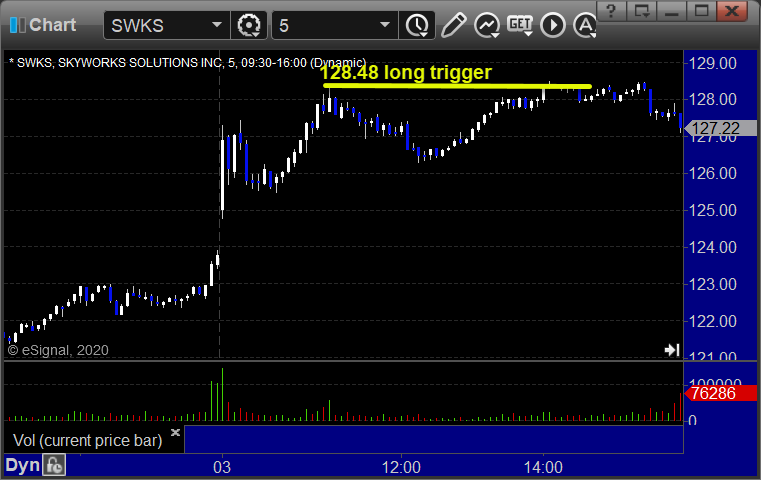Select the yellow trigger line
The image size is (761, 480).
click(x=457, y=86)
